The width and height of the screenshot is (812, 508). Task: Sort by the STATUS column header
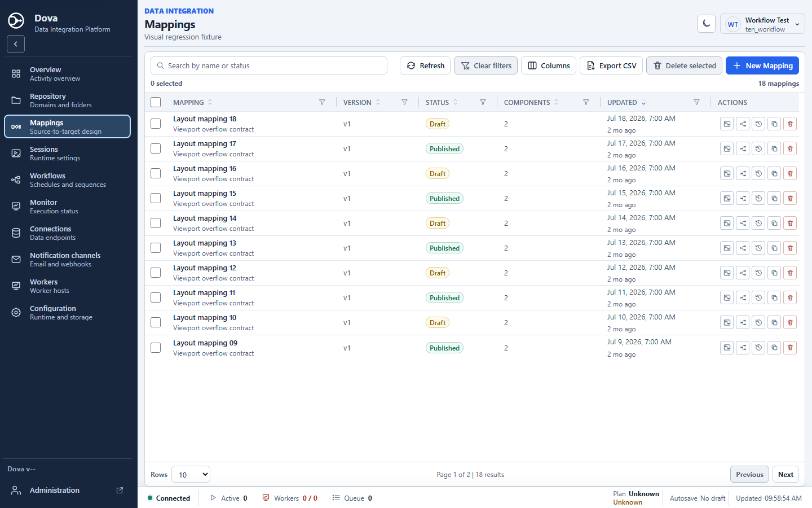point(442,102)
